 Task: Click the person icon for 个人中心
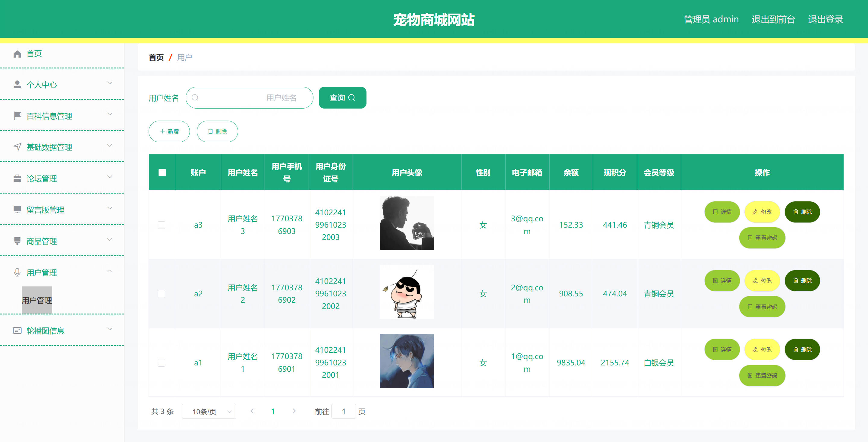tap(17, 85)
